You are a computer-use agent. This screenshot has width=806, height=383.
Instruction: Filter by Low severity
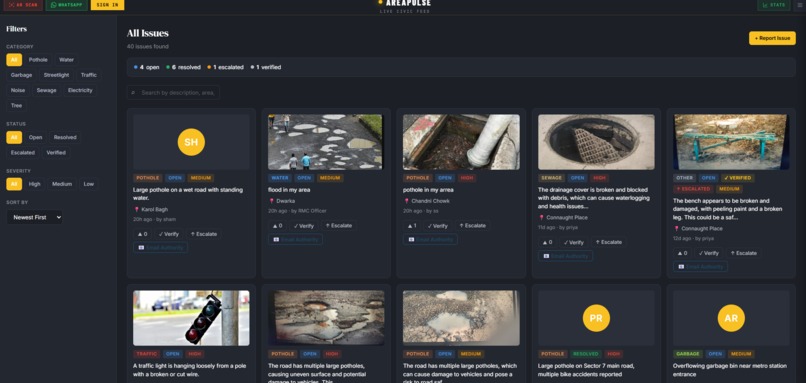(x=89, y=184)
